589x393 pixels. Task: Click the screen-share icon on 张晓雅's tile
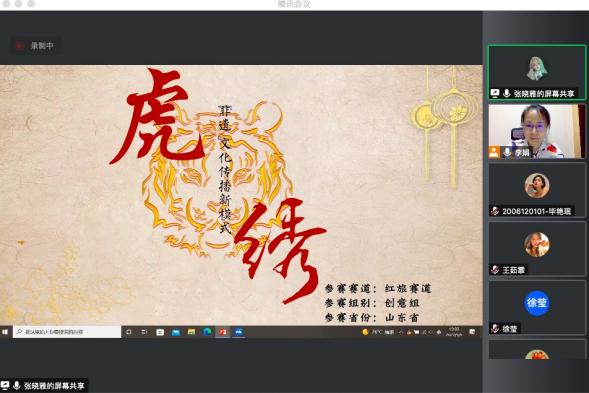click(x=495, y=93)
